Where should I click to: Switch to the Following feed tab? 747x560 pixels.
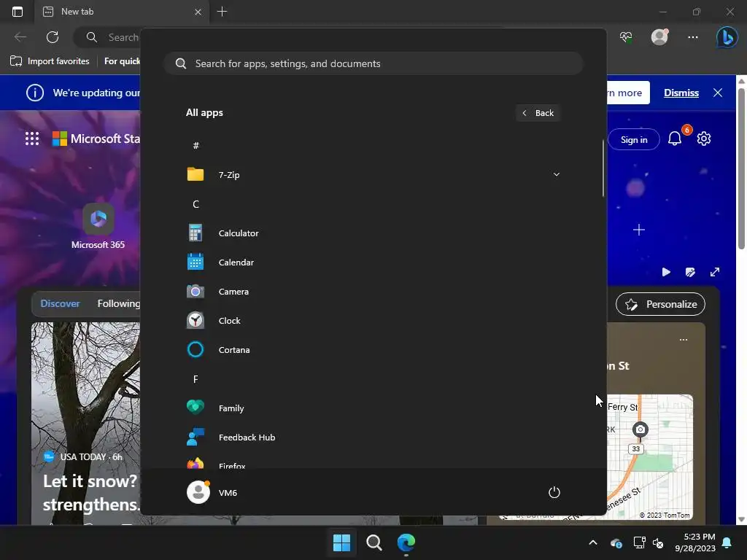pyautogui.click(x=119, y=303)
